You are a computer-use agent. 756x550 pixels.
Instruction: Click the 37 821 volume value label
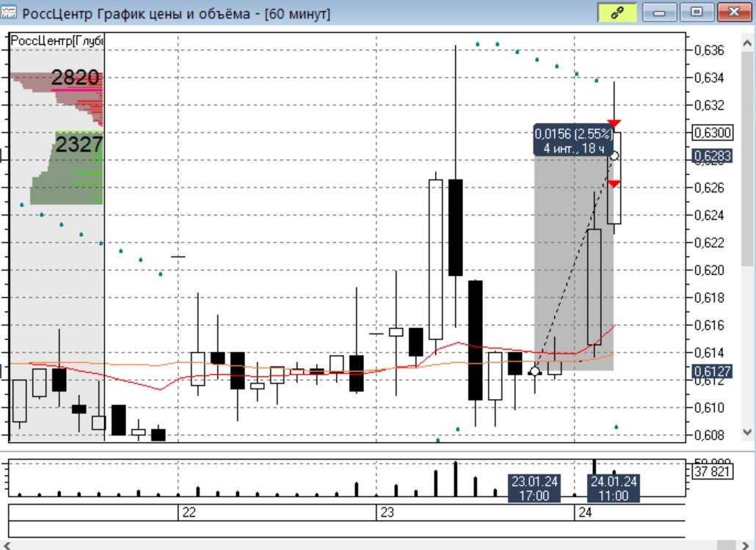pos(713,471)
